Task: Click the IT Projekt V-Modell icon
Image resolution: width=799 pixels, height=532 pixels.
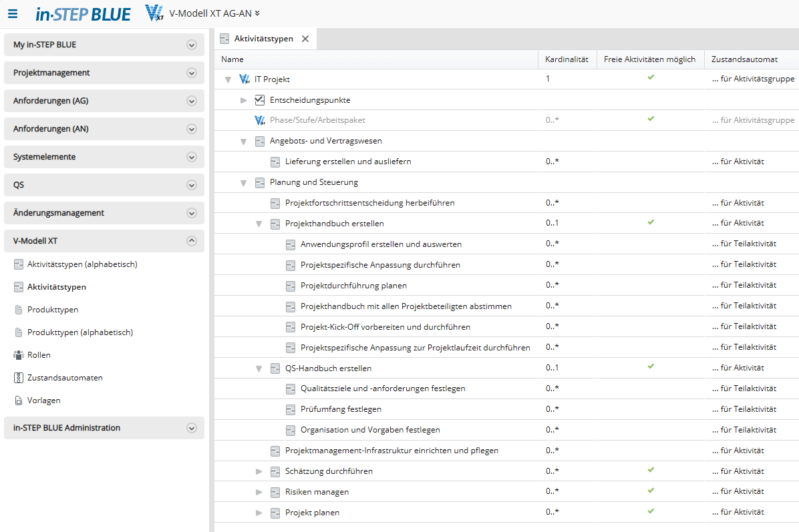Action: 244,79
